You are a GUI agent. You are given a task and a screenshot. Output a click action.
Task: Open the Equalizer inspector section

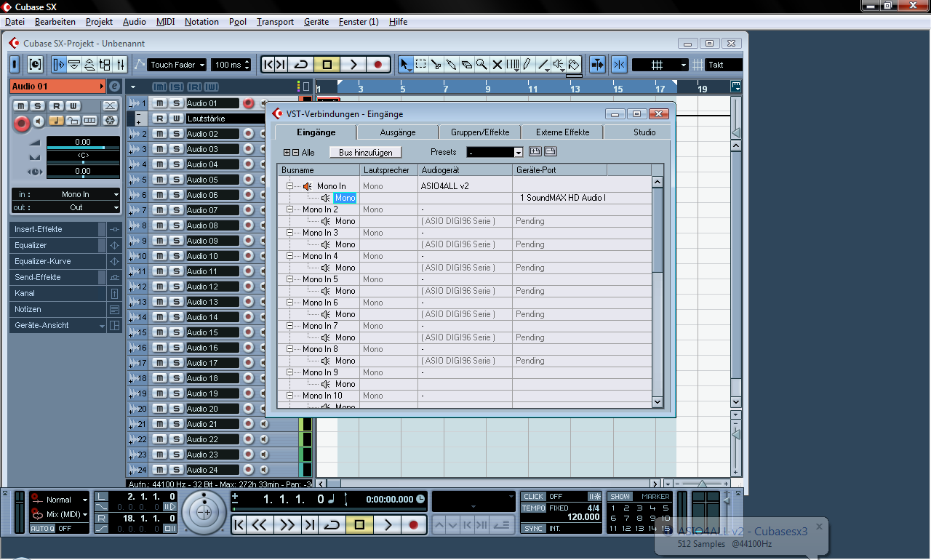[x=58, y=245]
